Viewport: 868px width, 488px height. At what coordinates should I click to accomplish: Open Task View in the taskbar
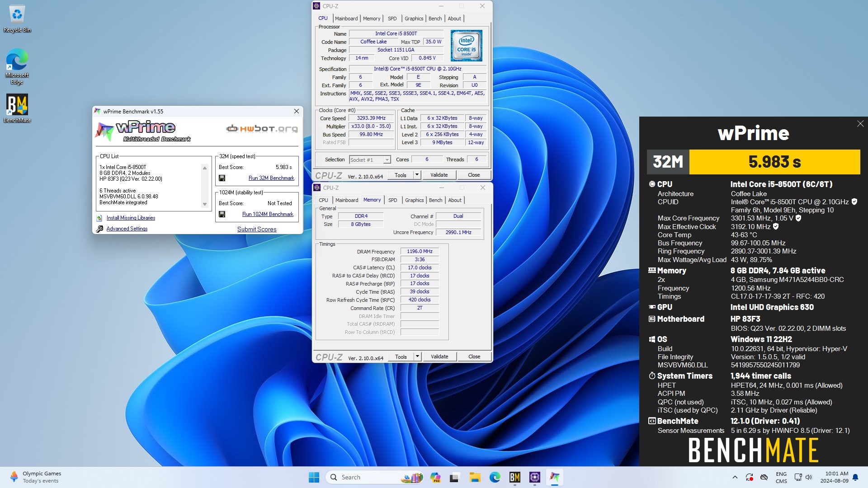coord(455,477)
